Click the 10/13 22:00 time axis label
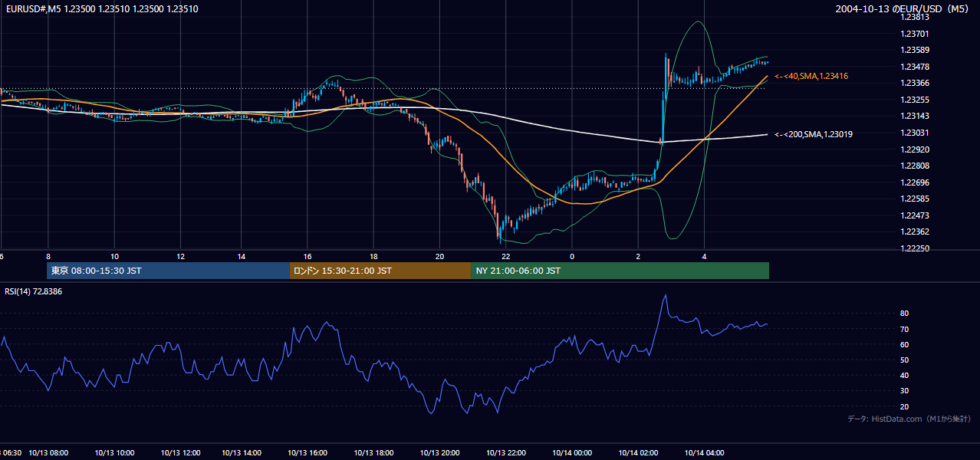 (506, 452)
